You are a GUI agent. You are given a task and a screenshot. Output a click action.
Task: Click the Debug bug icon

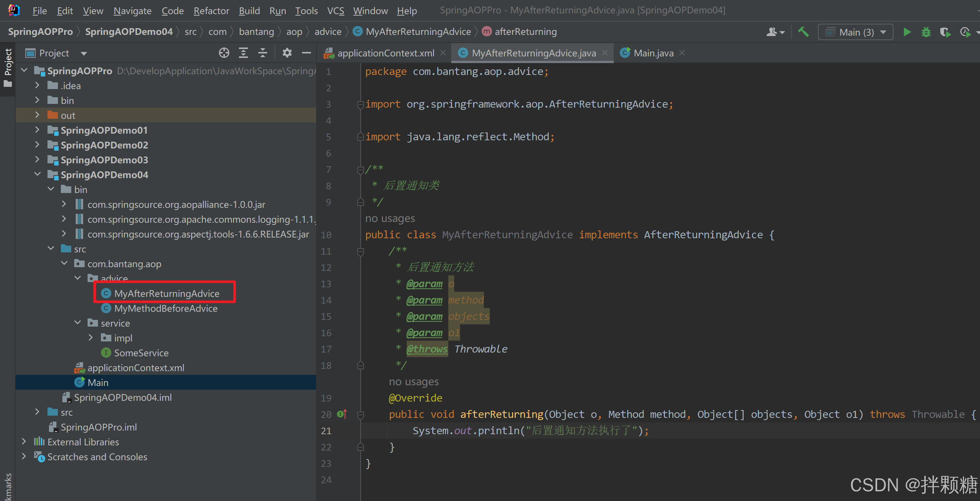coord(926,32)
